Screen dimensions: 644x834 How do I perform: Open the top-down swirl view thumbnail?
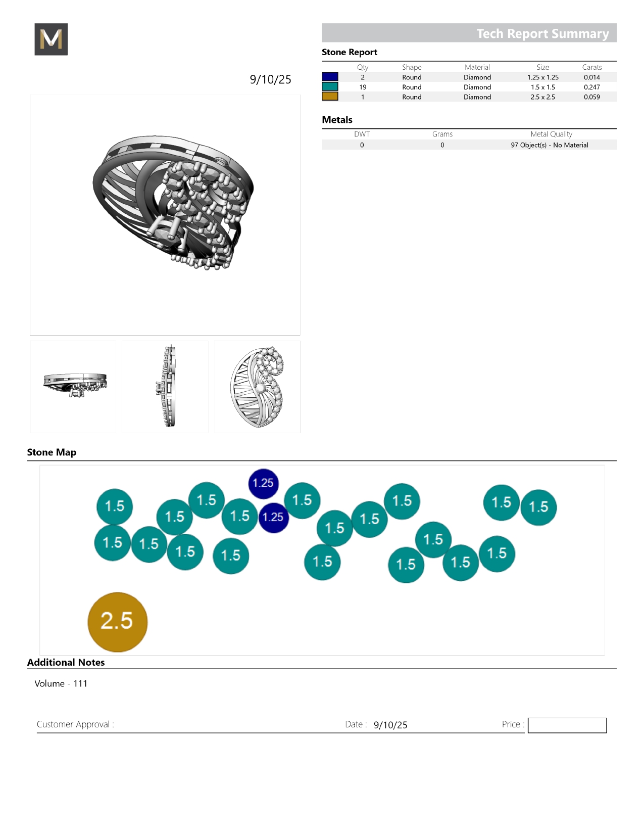[257, 387]
